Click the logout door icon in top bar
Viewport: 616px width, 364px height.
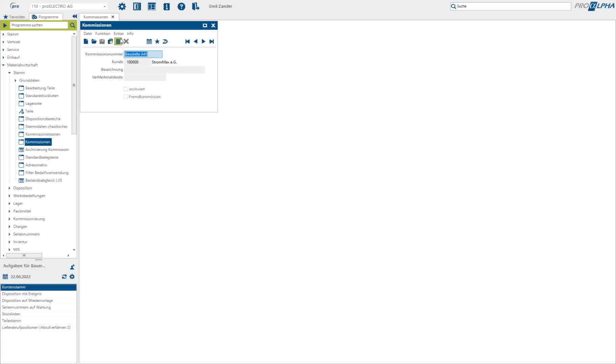coord(196,6)
